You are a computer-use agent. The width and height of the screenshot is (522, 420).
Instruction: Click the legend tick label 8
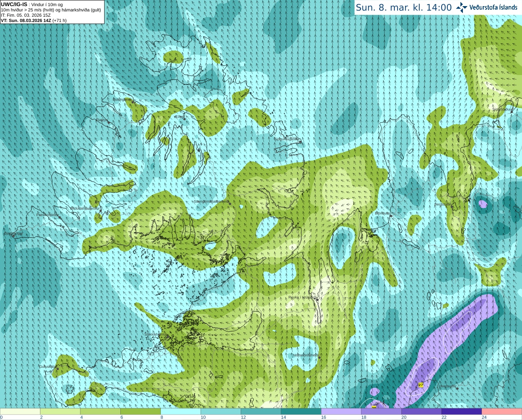162,417
